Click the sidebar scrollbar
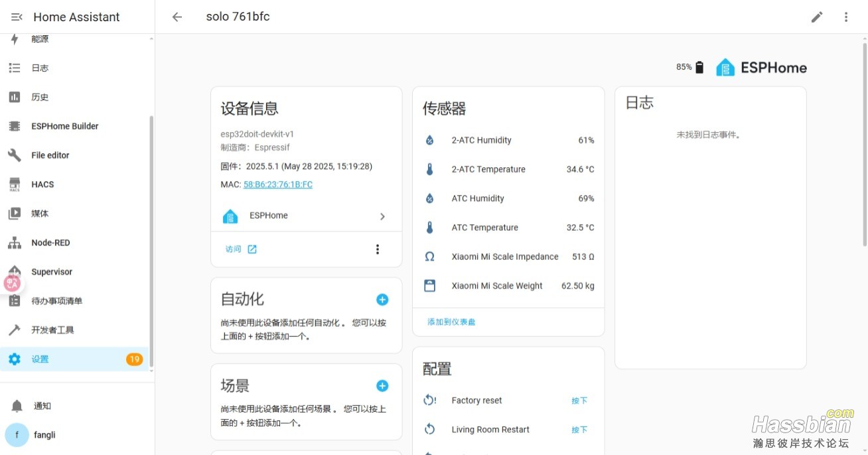The width and height of the screenshot is (868, 455). (x=151, y=240)
